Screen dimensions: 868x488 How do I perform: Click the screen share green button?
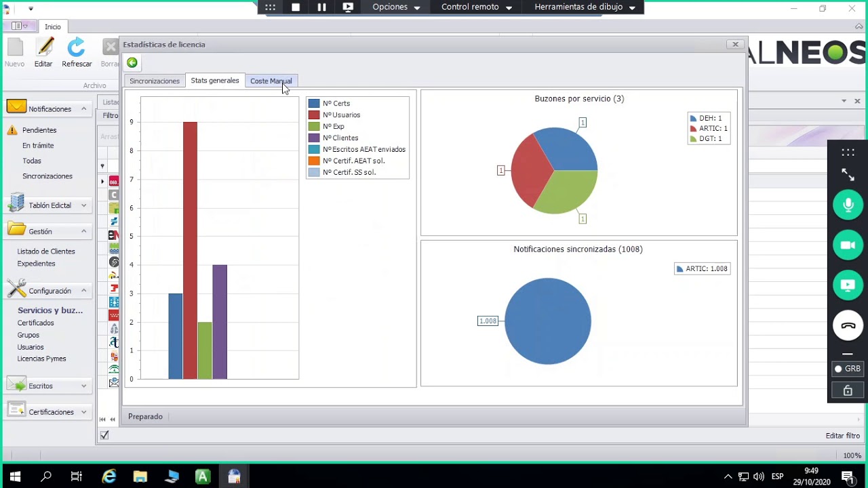848,285
